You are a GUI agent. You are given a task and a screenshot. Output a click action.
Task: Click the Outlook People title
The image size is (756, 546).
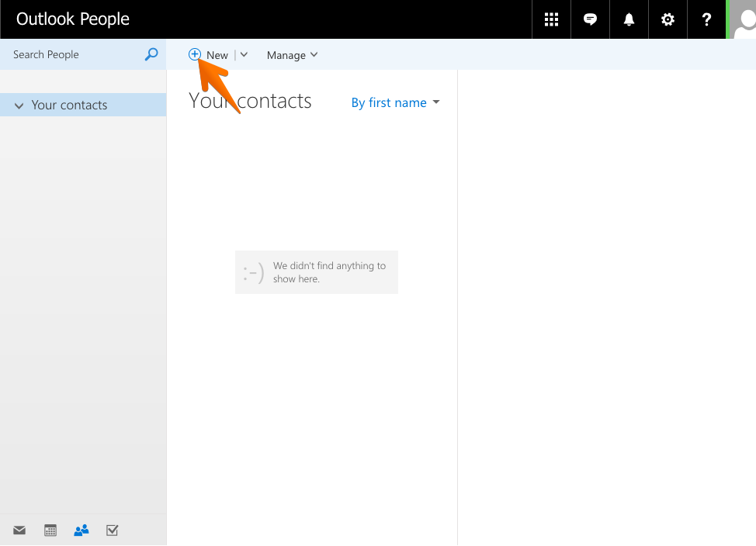tap(73, 19)
